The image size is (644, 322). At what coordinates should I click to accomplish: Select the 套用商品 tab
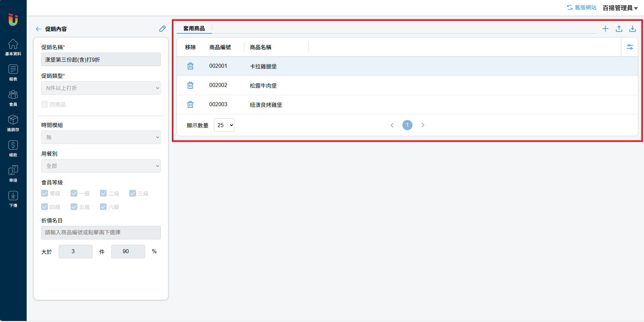click(194, 28)
